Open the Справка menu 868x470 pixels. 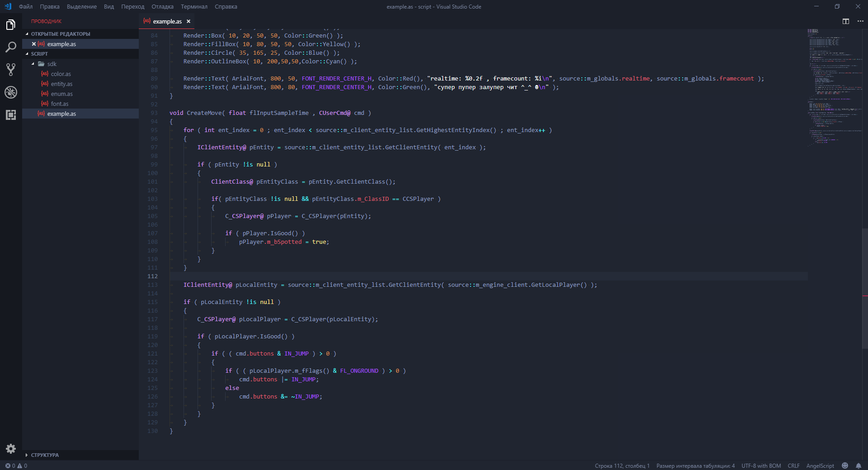pyautogui.click(x=226, y=6)
